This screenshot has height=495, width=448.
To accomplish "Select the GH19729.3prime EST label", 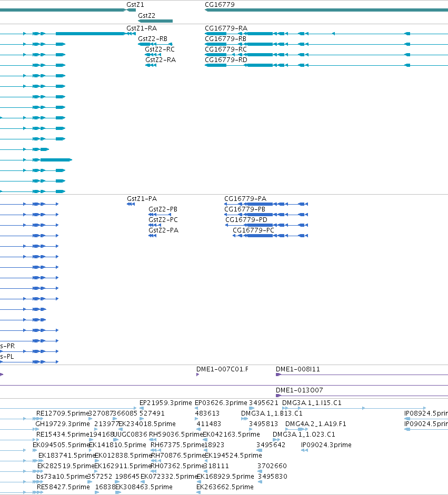I will tap(63, 423).
